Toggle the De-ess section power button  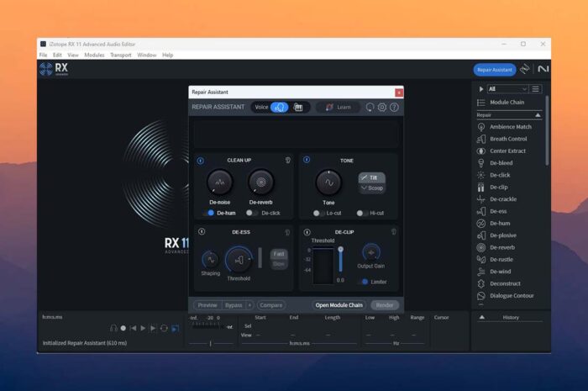[x=202, y=231]
